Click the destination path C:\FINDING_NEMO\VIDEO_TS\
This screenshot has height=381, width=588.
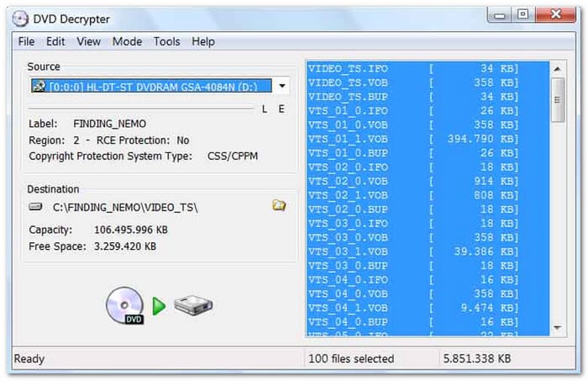click(125, 208)
